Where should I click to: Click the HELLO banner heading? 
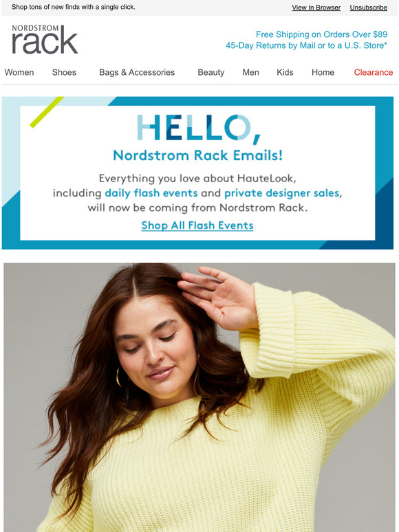click(199, 129)
